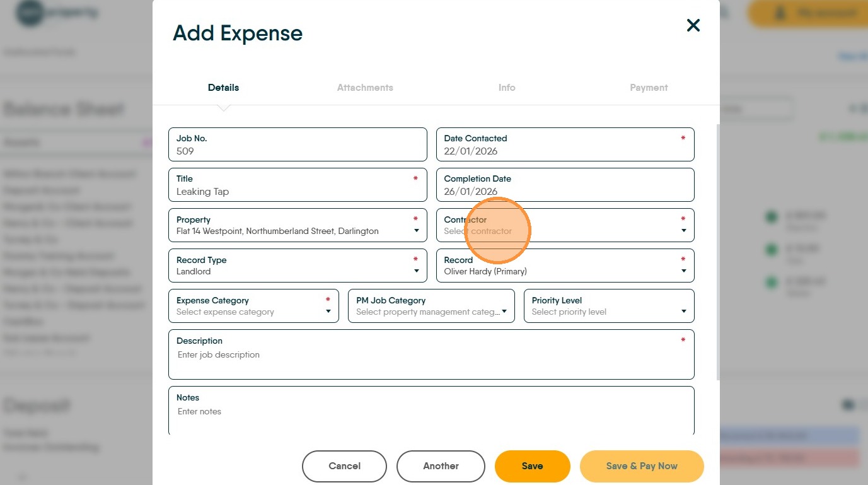Image resolution: width=868 pixels, height=485 pixels.
Task: Open the Record Type dropdown
Action: (296, 271)
